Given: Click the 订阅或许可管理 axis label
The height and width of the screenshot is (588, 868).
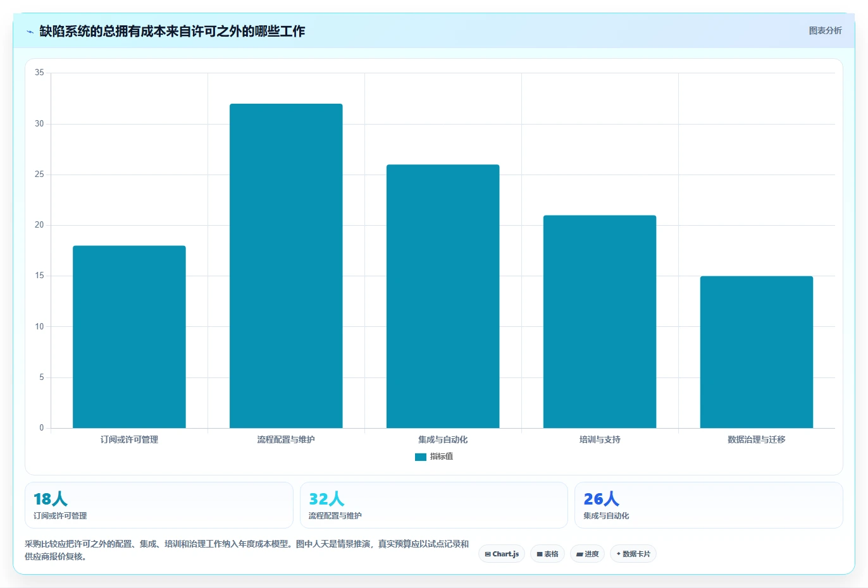Looking at the screenshot, I should point(129,439).
